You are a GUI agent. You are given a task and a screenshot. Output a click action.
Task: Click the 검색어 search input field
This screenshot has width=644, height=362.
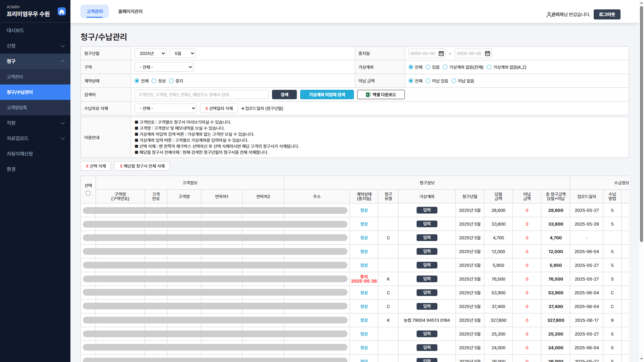click(201, 95)
